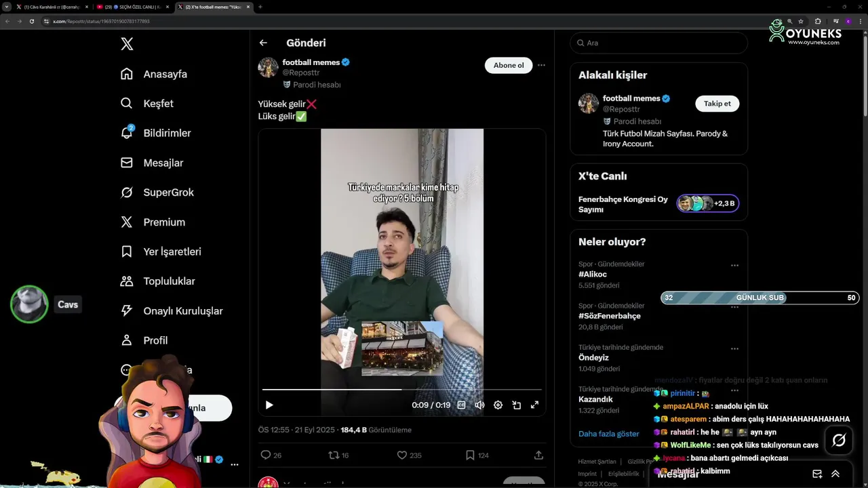Go to Anasayfa home page
Image resolution: width=868 pixels, height=488 pixels.
point(154,74)
